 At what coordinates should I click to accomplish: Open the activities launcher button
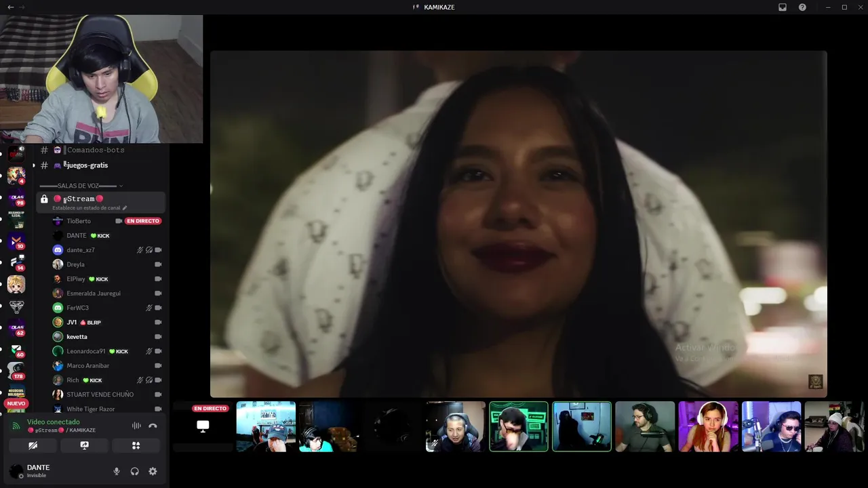136,445
